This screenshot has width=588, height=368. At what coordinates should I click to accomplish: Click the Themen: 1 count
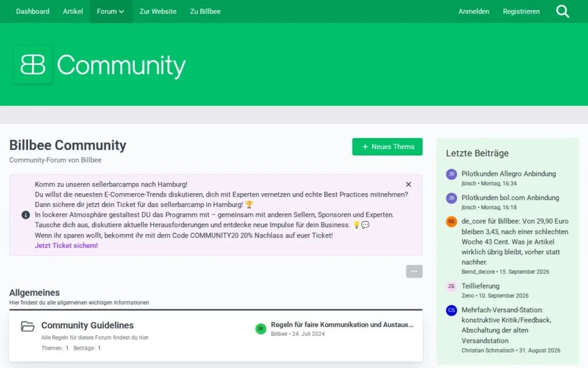click(55, 348)
